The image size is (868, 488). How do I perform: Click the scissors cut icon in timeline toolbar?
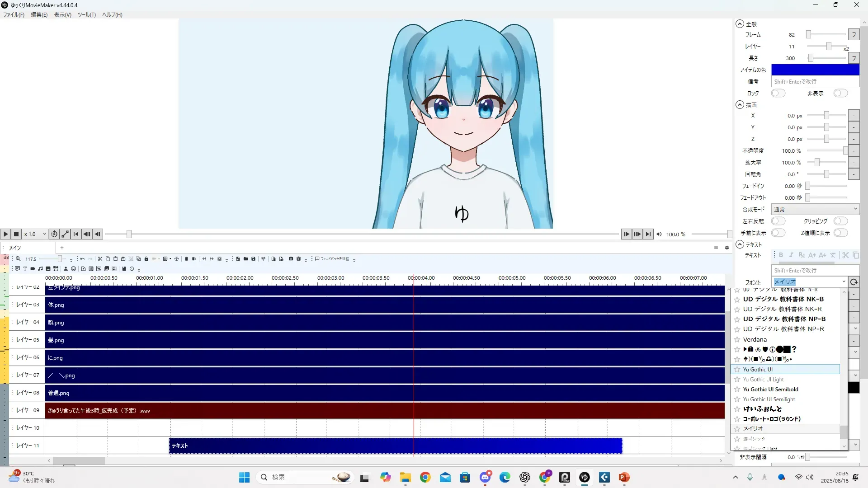[x=100, y=259]
